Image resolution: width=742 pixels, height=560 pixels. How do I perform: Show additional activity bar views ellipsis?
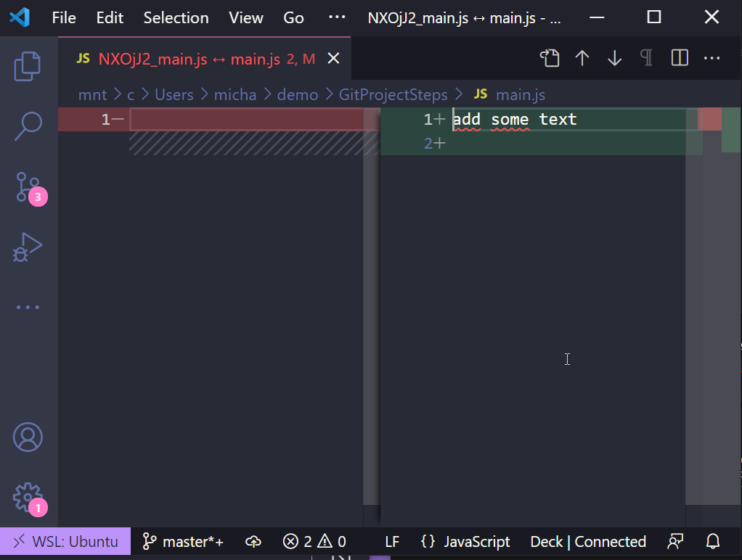pos(28,307)
